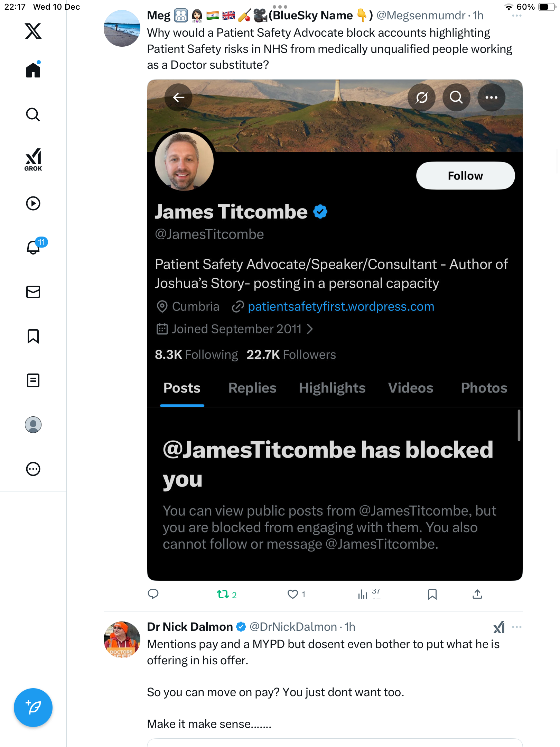Screen dimensions: 560x747
Task: Bookmark Meg's post
Action: click(x=432, y=594)
